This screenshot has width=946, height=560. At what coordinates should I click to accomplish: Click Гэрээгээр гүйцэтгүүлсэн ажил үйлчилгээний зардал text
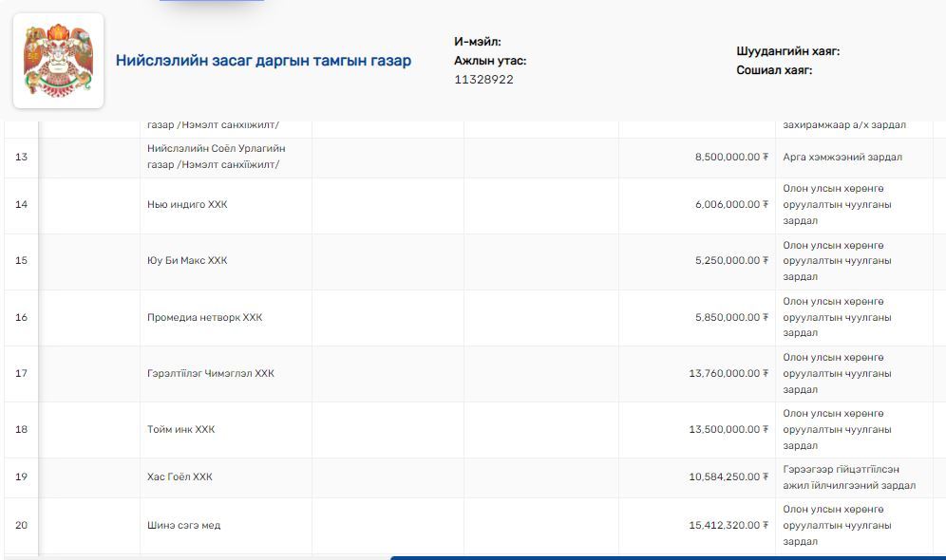(848, 477)
